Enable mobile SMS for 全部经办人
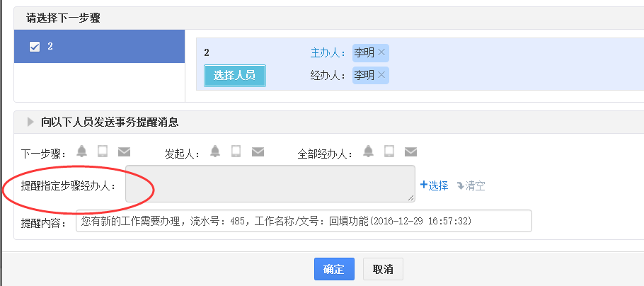 pyautogui.click(x=389, y=151)
